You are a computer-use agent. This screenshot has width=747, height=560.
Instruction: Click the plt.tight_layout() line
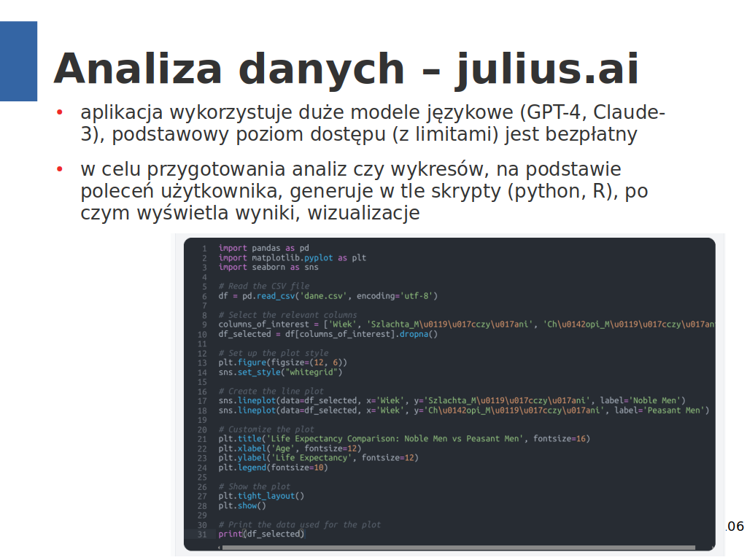point(261,496)
